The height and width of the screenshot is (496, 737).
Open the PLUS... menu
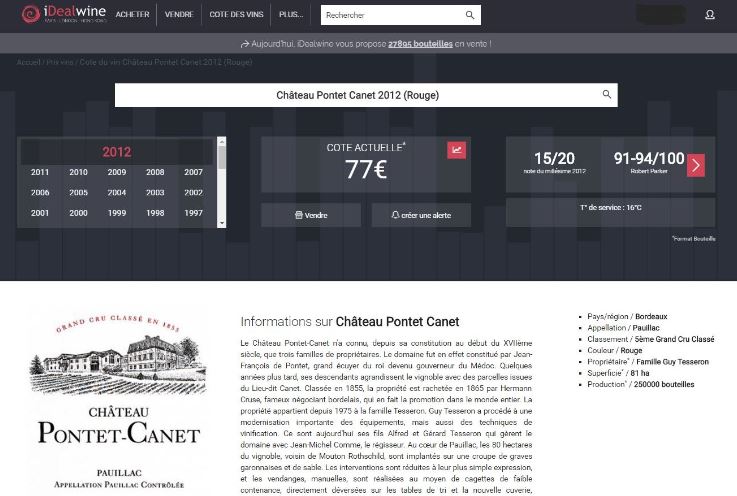(x=291, y=15)
